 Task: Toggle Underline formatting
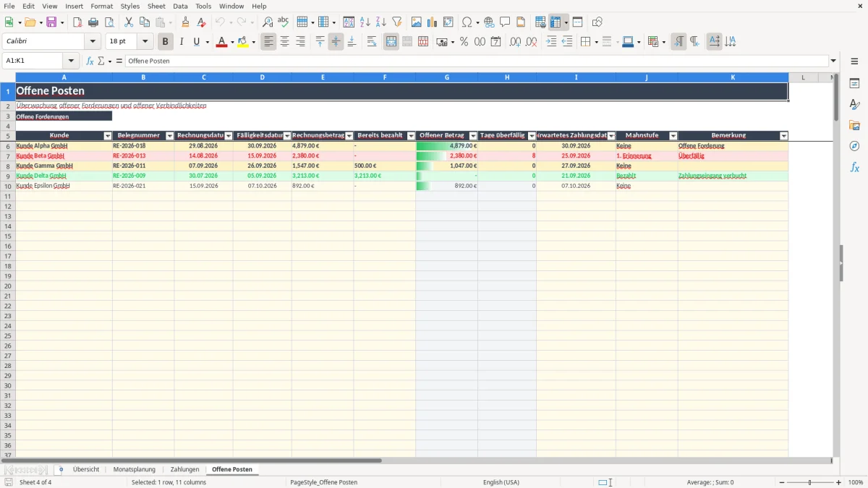point(196,42)
